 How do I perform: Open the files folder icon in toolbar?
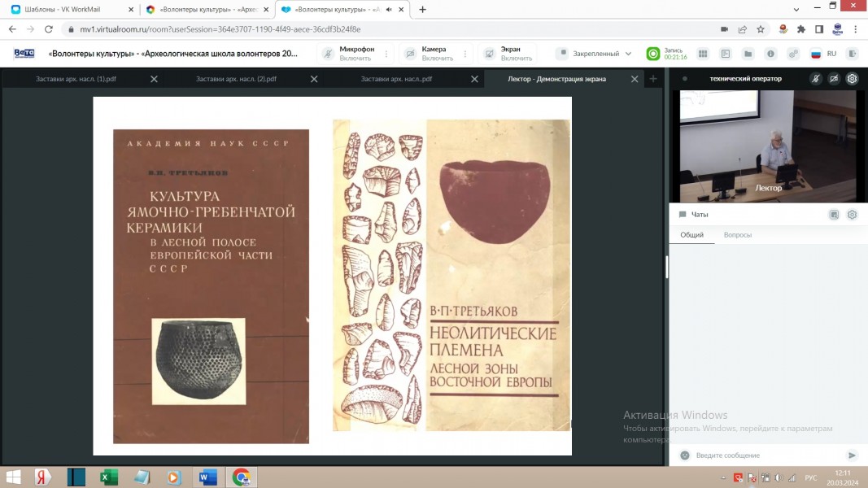tap(748, 54)
